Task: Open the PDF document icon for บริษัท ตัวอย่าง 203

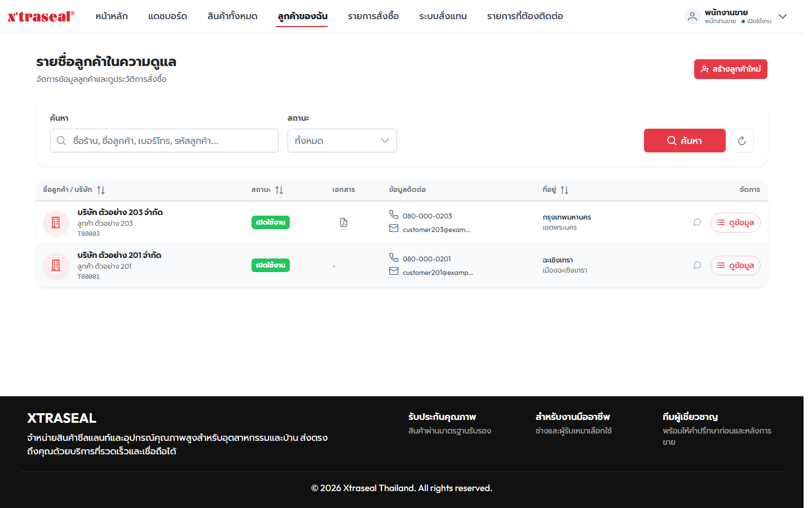Action: coord(343,222)
